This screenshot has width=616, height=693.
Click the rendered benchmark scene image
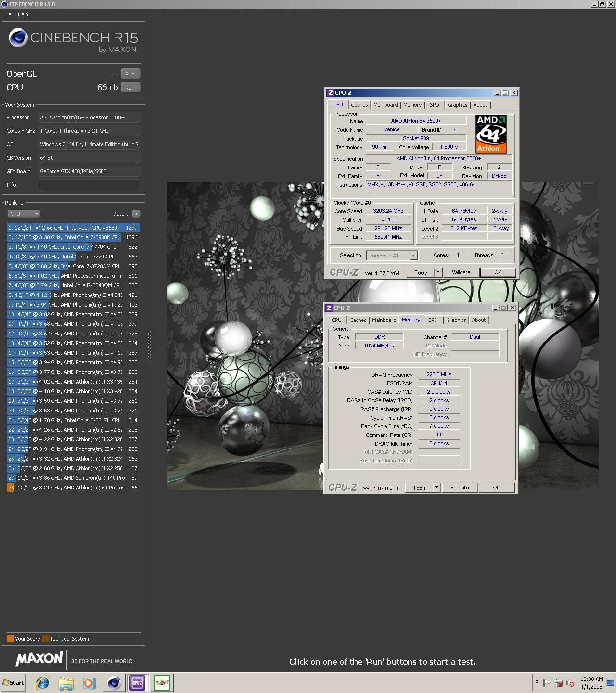(x=245, y=336)
